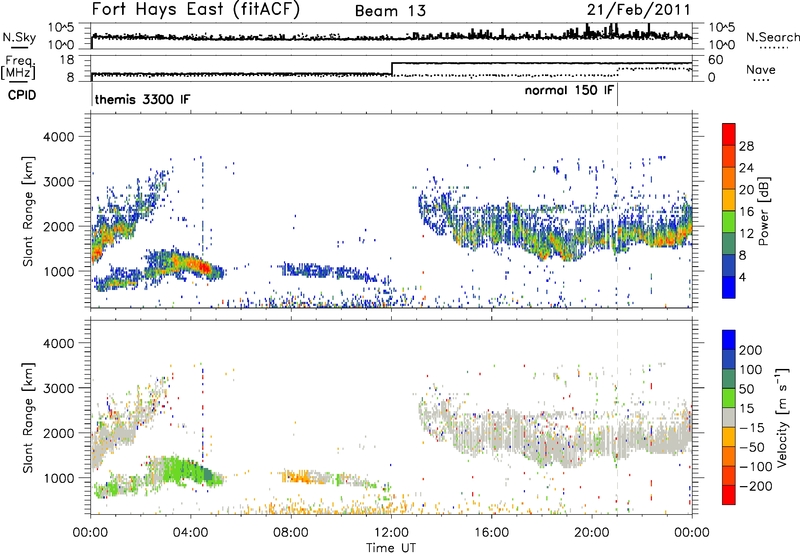Click the '-200' tick of the Velocity scale
Image resolution: width=800 pixels, height=554 pixels.
coord(755,487)
